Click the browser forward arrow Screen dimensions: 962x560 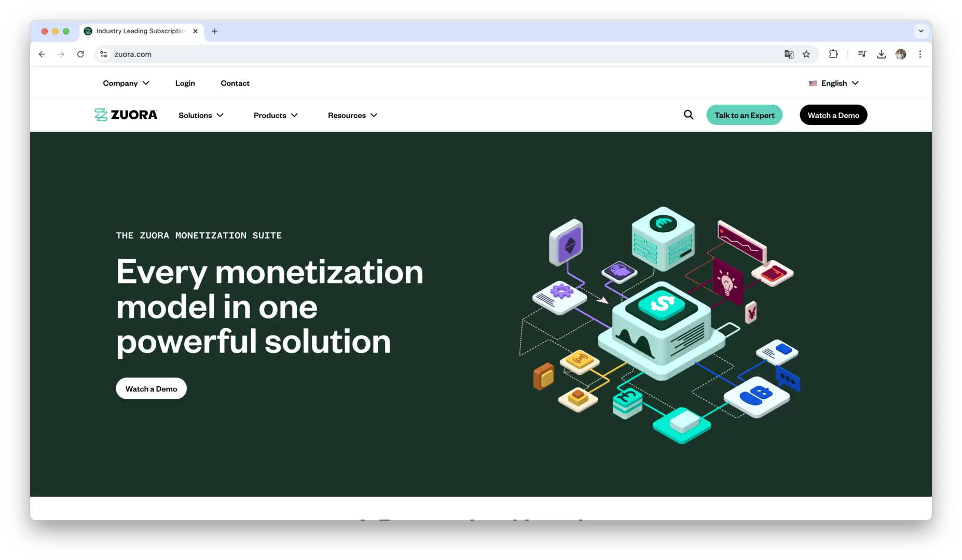[x=61, y=54]
